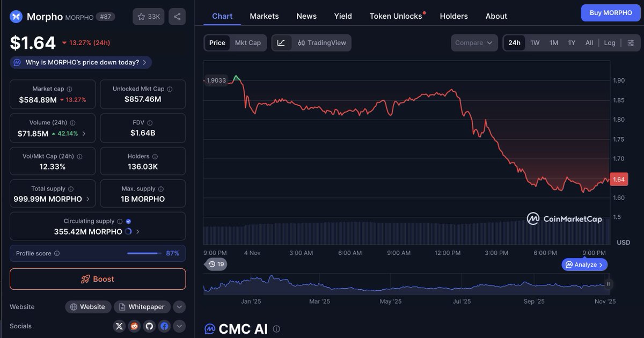The image size is (644, 338).
Task: Click the Profile score progress bar
Action: (143, 253)
